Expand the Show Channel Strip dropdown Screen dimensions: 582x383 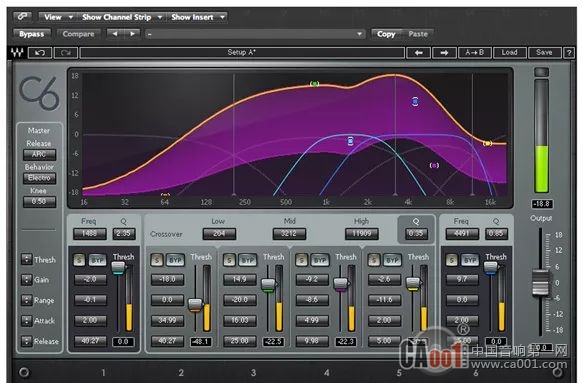click(x=121, y=17)
